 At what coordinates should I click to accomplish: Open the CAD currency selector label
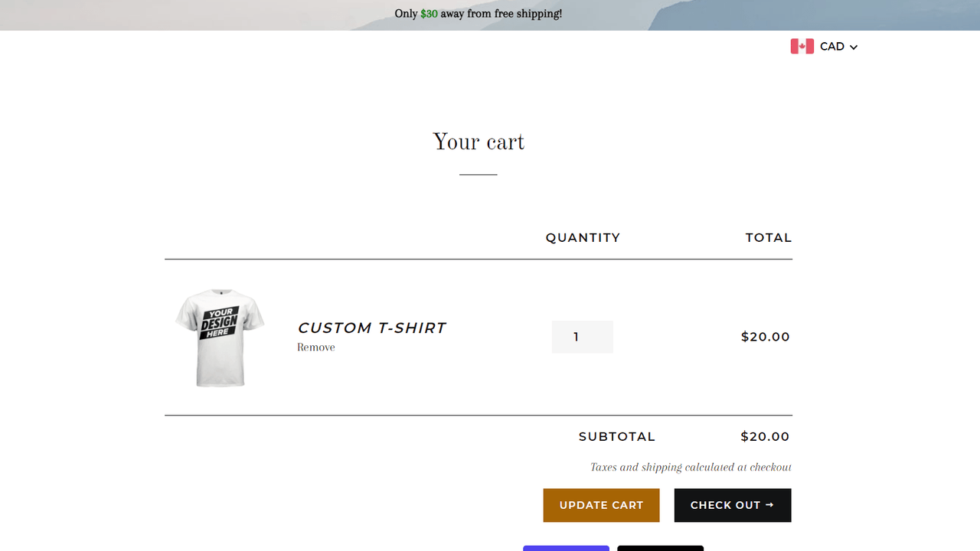pos(832,47)
